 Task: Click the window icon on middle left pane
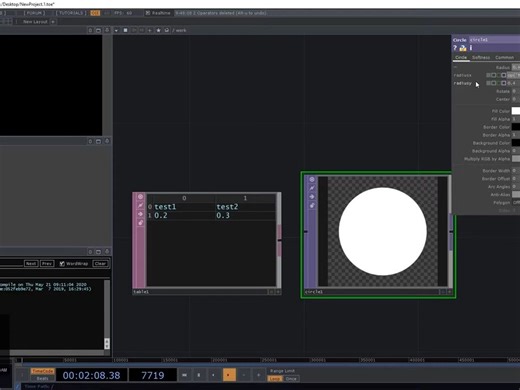[x=98, y=141]
